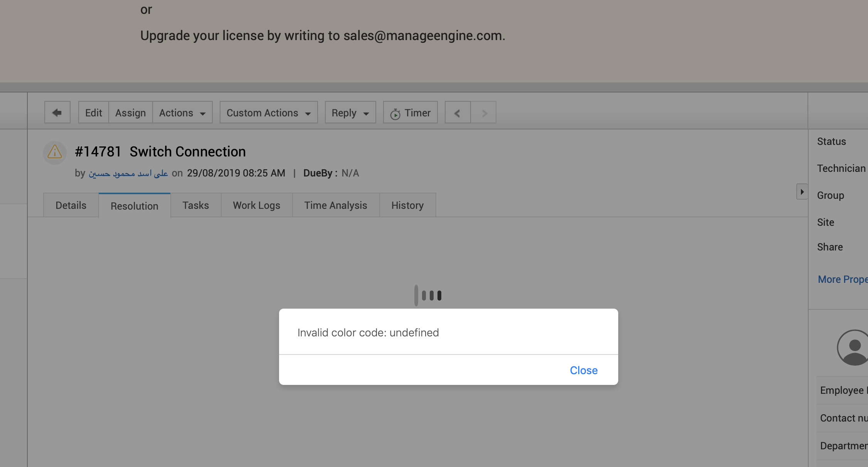Image resolution: width=868 pixels, height=467 pixels.
Task: Switch to the Tasks tab
Action: pos(196,205)
